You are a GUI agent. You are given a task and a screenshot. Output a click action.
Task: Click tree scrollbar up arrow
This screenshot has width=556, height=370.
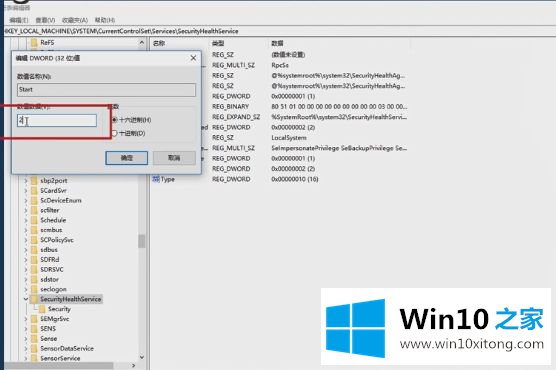point(142,43)
